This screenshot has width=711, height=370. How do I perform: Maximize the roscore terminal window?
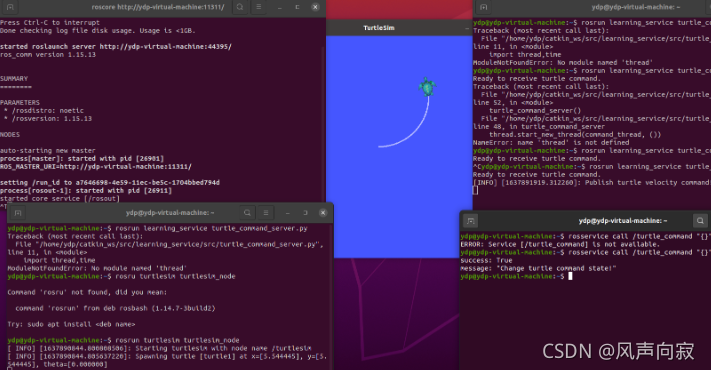(297, 7)
